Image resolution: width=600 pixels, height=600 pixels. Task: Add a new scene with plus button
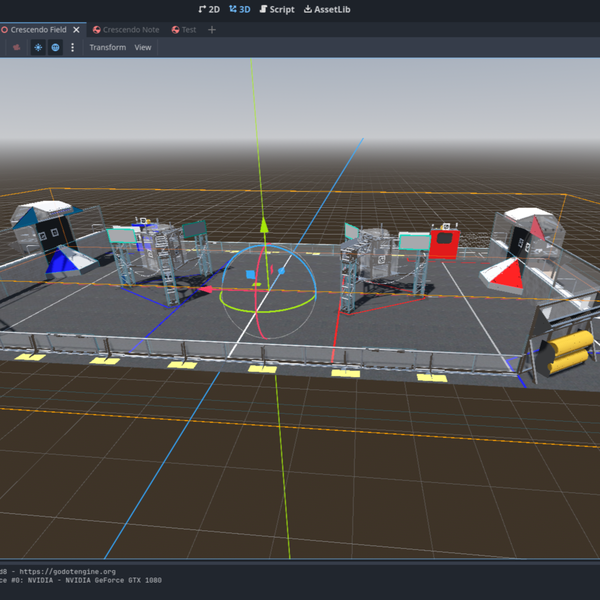212,30
